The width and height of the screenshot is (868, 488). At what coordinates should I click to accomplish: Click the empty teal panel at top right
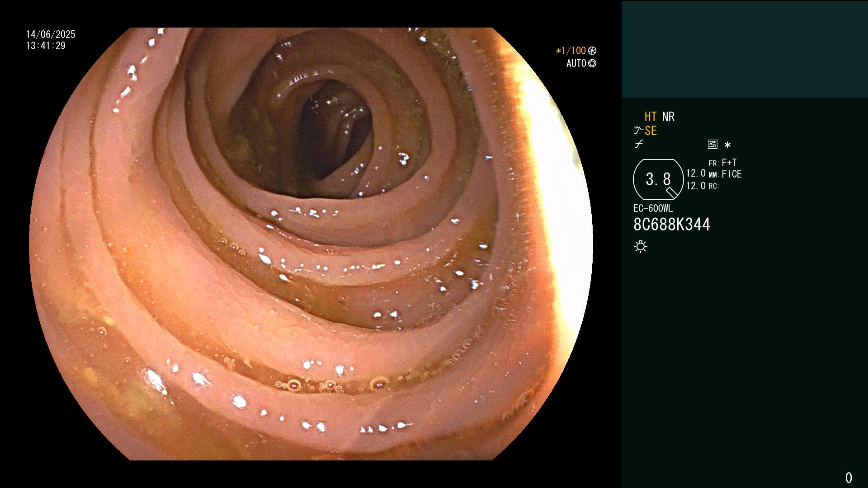(x=745, y=49)
